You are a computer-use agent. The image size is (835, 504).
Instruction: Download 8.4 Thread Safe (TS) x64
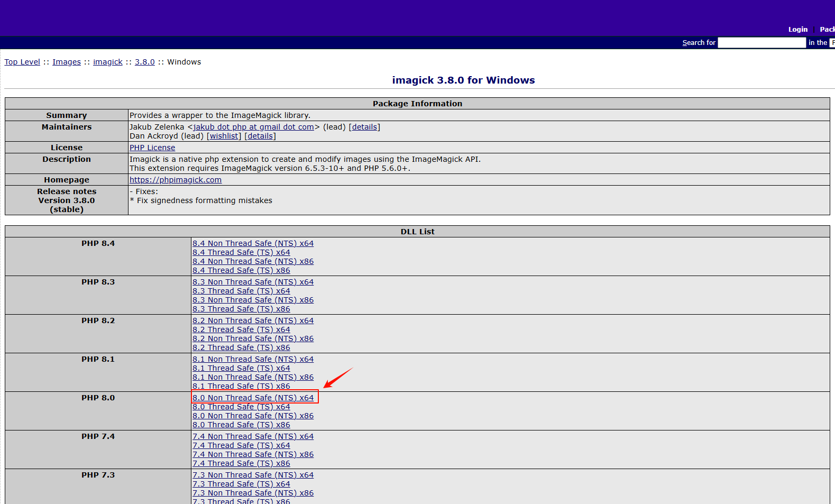point(241,252)
